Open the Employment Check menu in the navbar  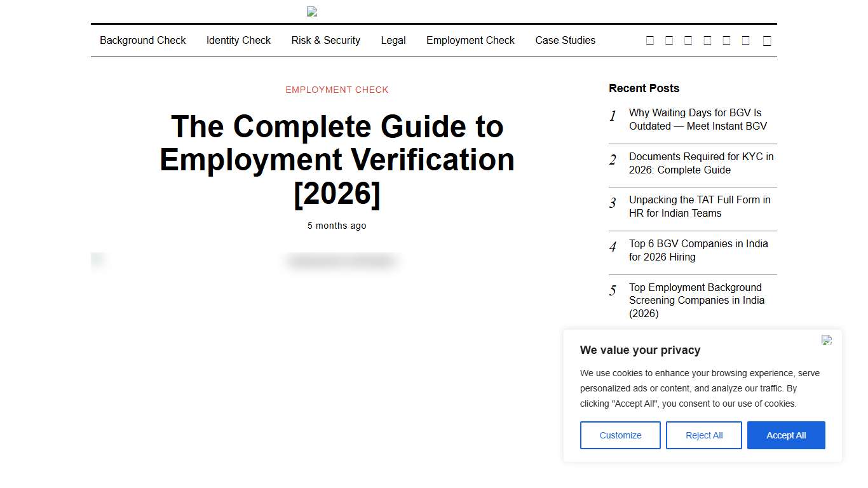point(470,40)
